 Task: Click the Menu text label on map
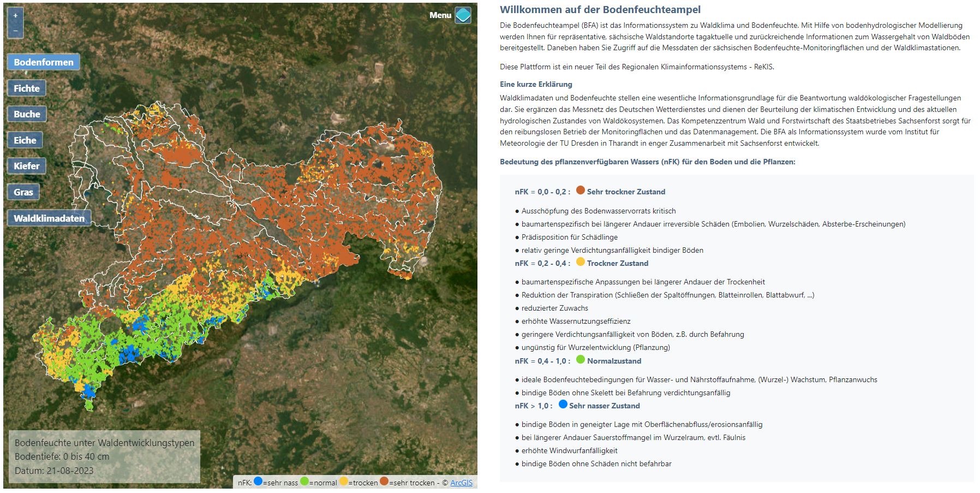tap(440, 15)
